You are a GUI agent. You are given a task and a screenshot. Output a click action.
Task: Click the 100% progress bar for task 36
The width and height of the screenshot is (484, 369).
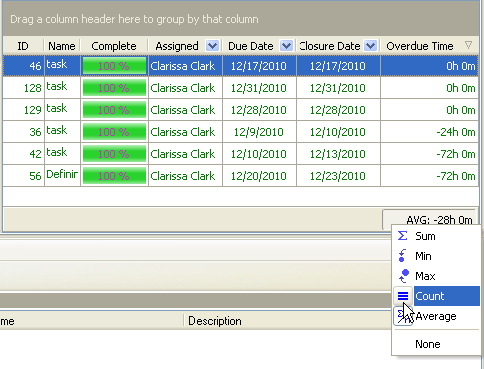click(114, 132)
